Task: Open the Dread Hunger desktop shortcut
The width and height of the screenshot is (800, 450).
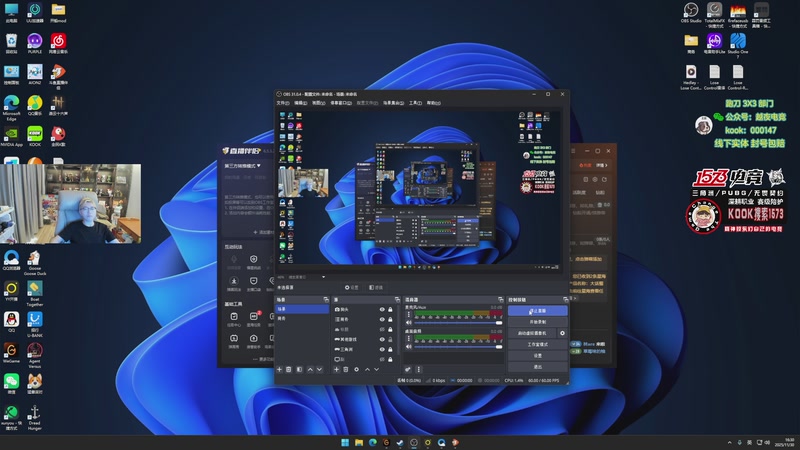Action: point(35,418)
